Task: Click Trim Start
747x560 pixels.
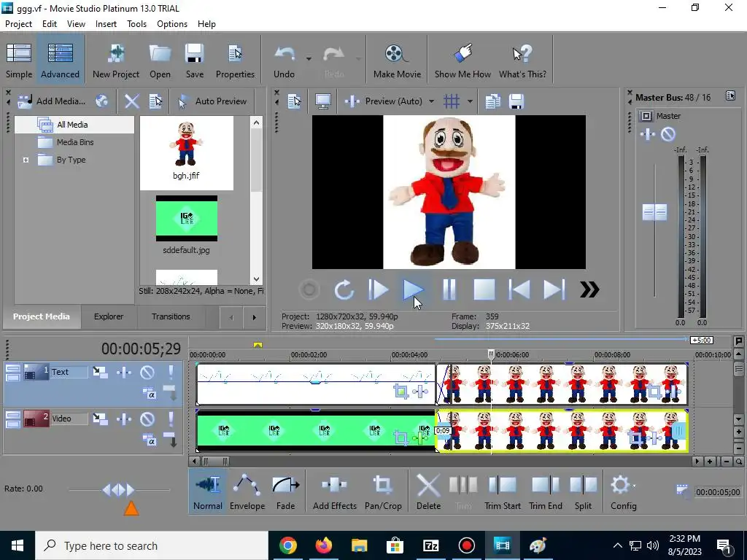Action: pos(502,492)
